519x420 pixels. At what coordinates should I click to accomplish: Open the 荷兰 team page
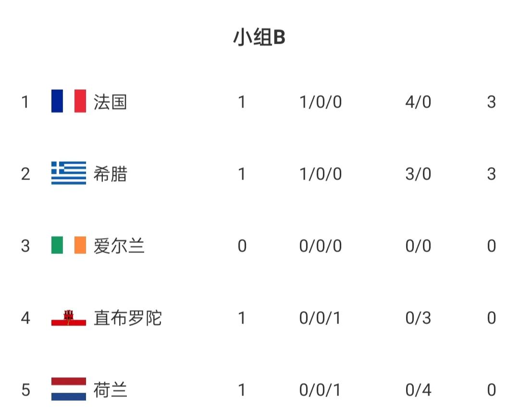pos(110,390)
